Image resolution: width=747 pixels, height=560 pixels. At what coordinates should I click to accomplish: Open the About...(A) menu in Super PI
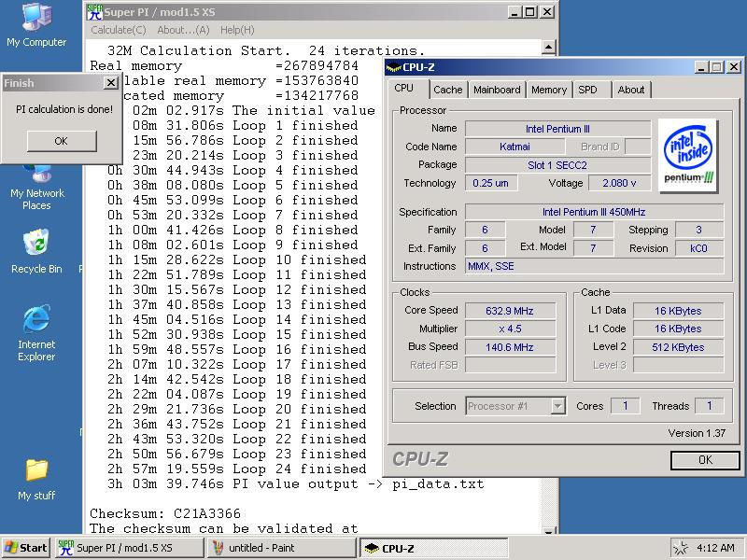click(x=183, y=30)
